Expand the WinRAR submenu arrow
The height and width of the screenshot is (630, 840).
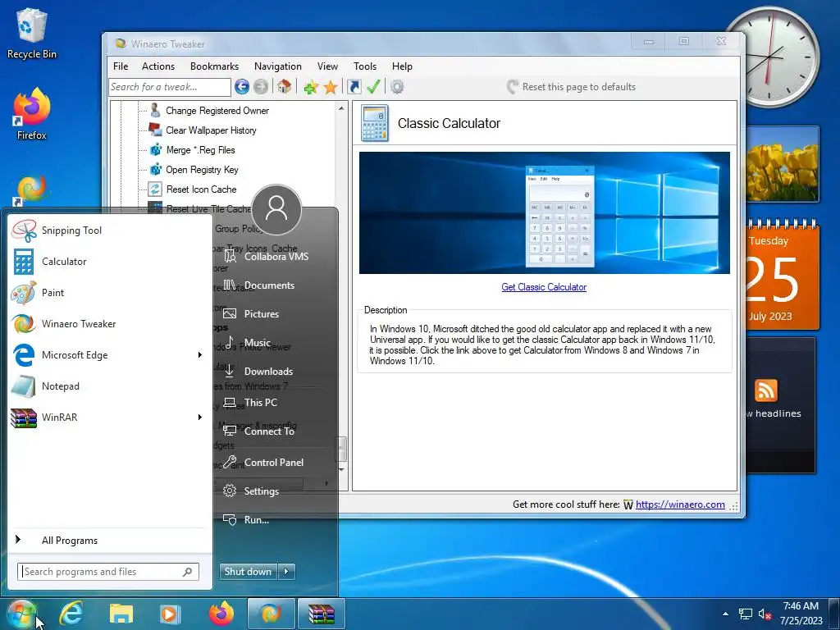200,418
